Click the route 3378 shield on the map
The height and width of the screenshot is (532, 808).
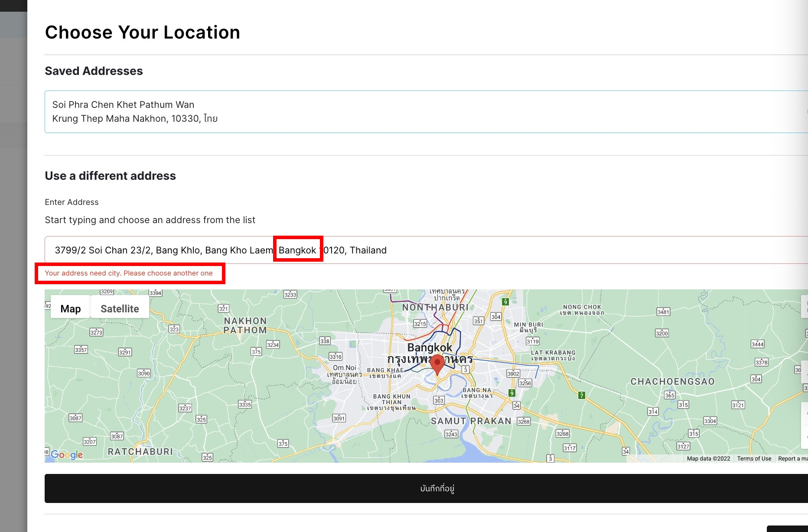[x=761, y=362]
